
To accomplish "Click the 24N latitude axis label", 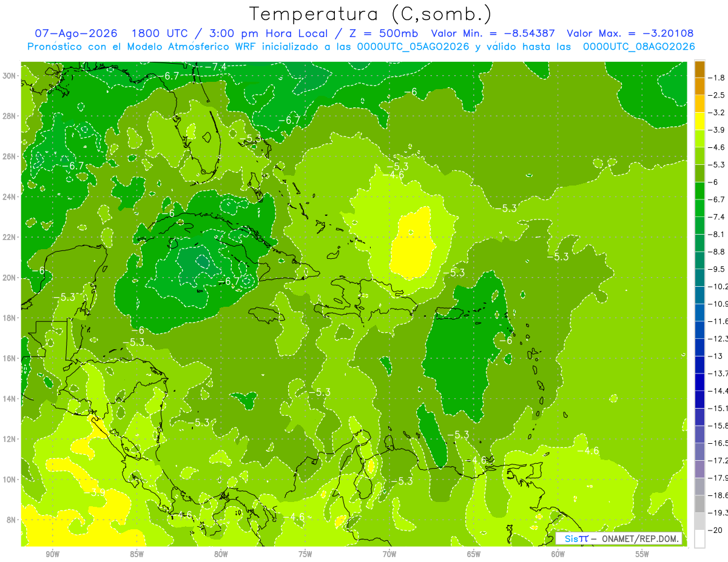I will 10,197.
